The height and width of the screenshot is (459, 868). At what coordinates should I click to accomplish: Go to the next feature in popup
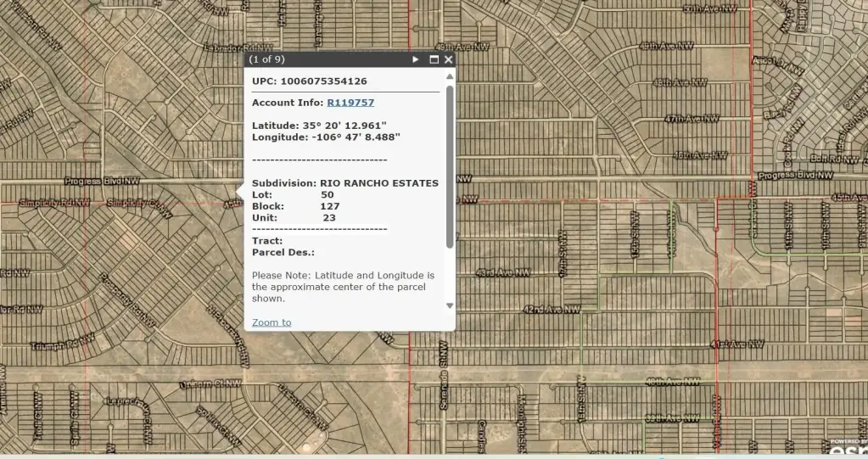(x=415, y=59)
